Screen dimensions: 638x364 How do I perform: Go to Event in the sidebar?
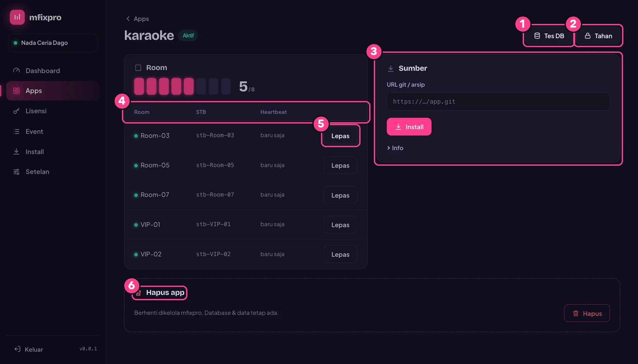53,132
